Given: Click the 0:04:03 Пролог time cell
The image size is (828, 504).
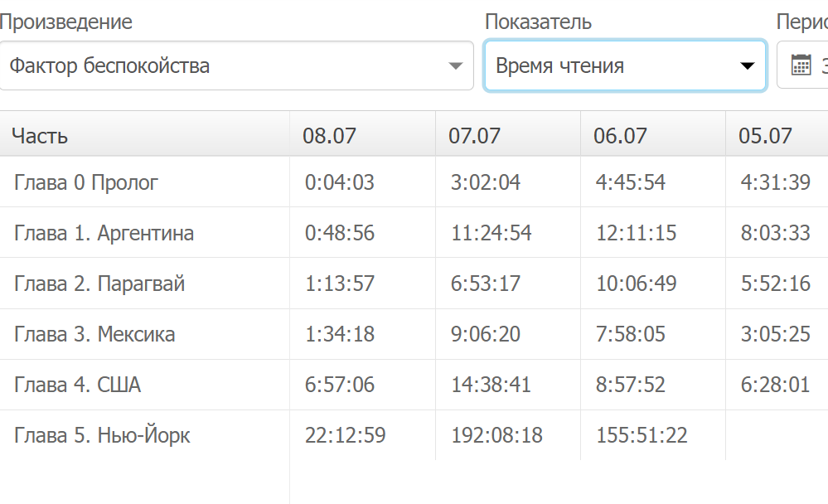Looking at the screenshot, I should coord(340,182).
